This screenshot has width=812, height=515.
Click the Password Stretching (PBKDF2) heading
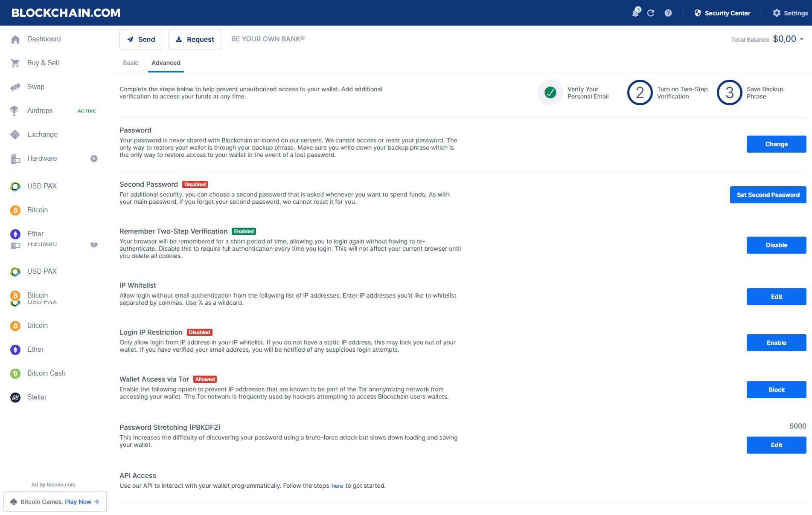click(x=170, y=428)
